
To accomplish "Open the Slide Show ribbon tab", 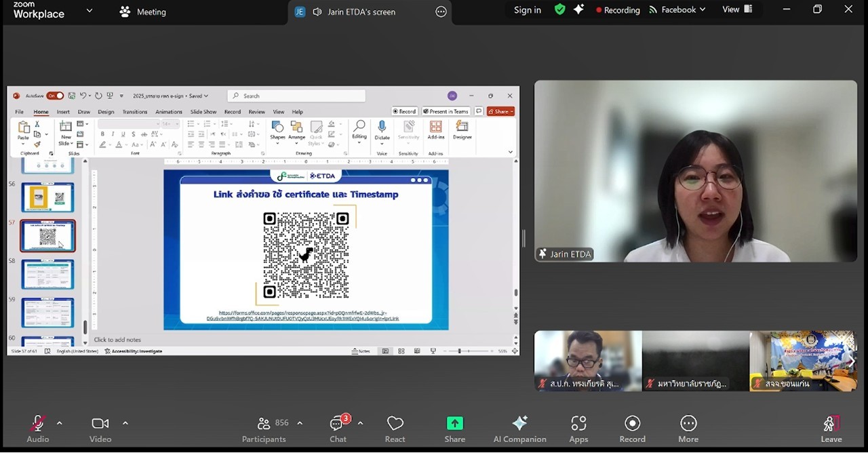I will pos(203,112).
